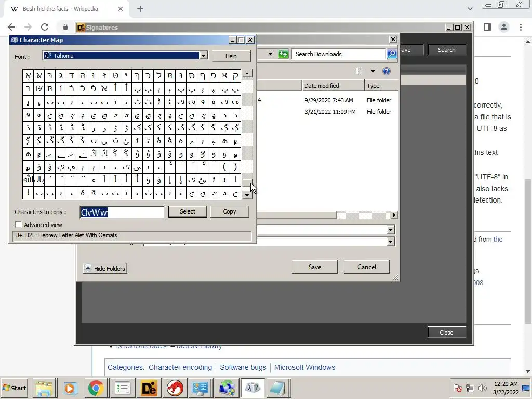This screenshot has height=399, width=532.
Task: Close the Bush hid the facts tab
Action: (121, 9)
